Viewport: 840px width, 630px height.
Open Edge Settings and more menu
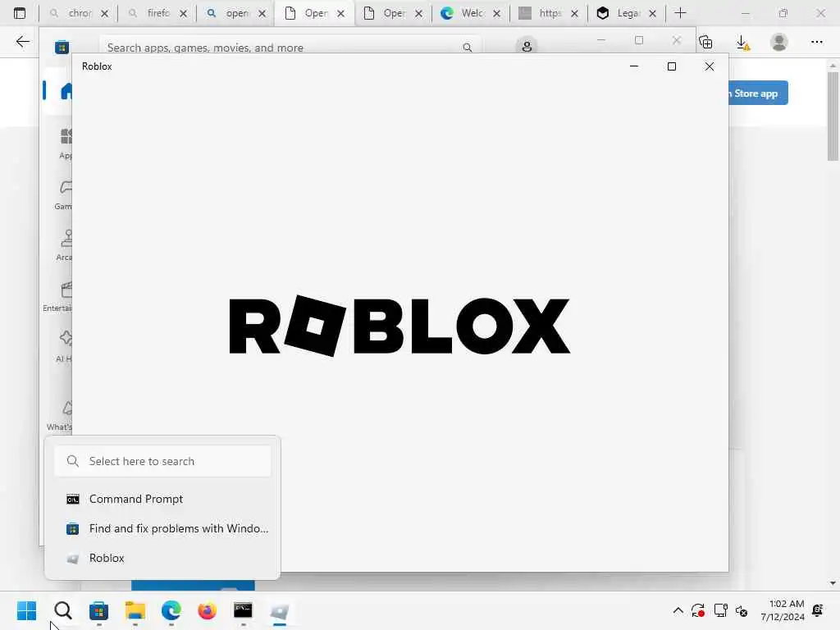pyautogui.click(x=816, y=42)
